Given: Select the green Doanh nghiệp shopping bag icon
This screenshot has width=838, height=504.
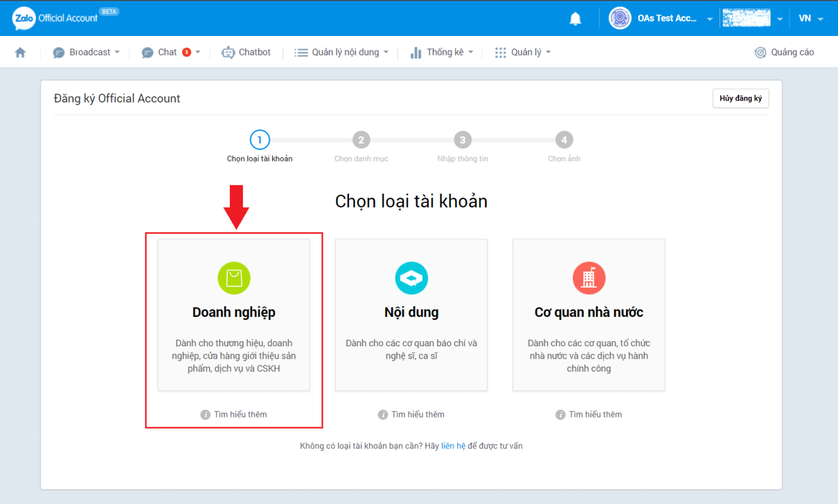Looking at the screenshot, I should point(234,278).
